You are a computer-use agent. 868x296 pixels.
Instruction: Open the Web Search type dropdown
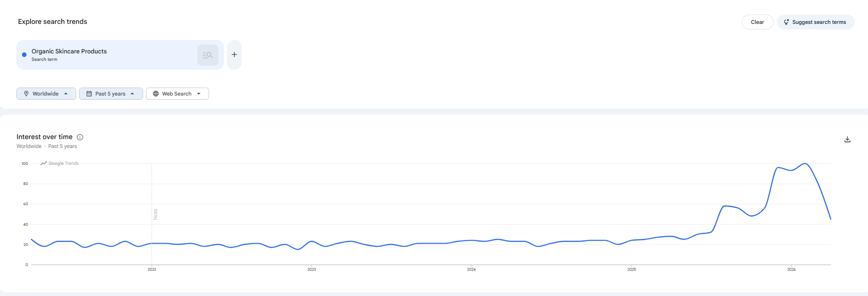click(177, 94)
